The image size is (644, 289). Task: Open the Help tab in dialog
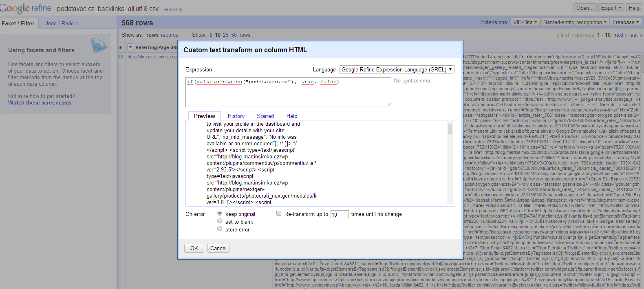click(292, 116)
